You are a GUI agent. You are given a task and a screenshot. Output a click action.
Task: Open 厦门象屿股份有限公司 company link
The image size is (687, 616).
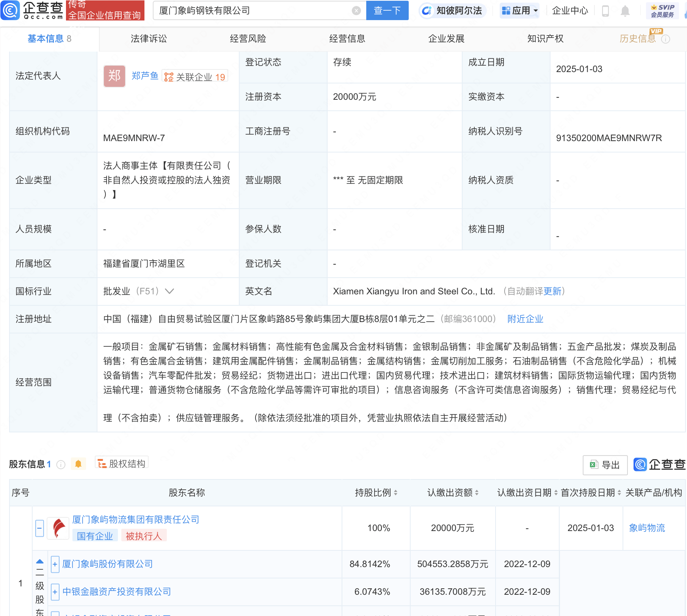click(x=107, y=564)
